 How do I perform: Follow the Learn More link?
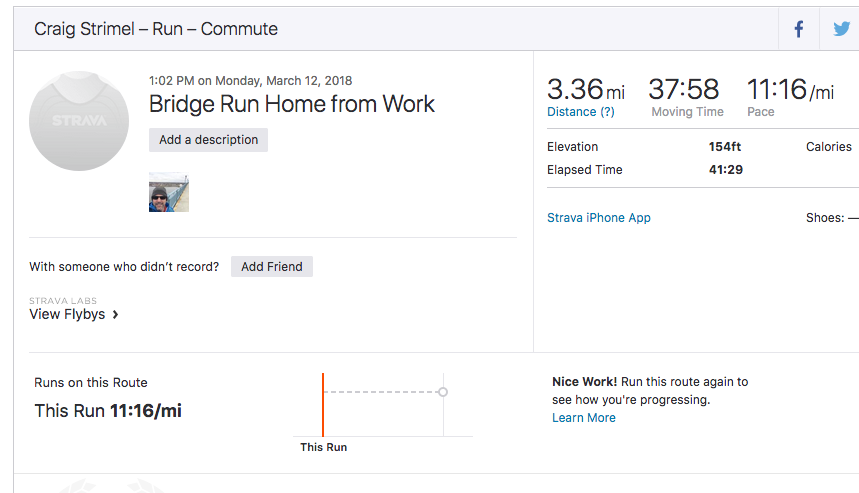tap(584, 418)
